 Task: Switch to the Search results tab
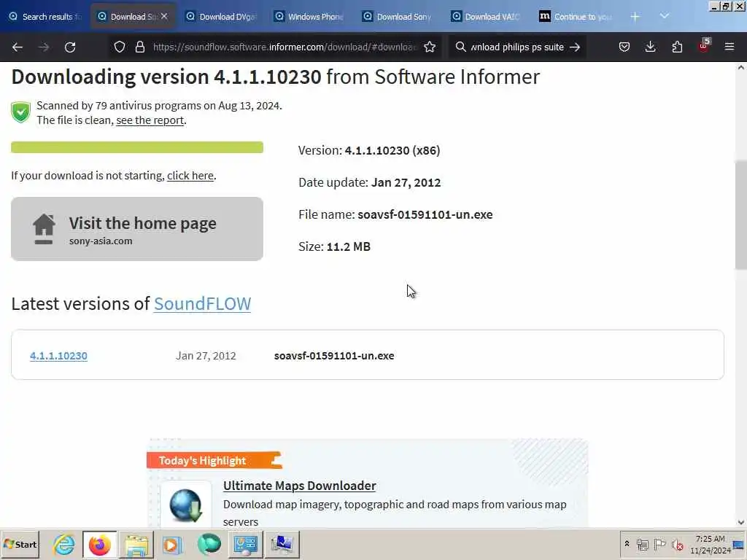[45, 16]
